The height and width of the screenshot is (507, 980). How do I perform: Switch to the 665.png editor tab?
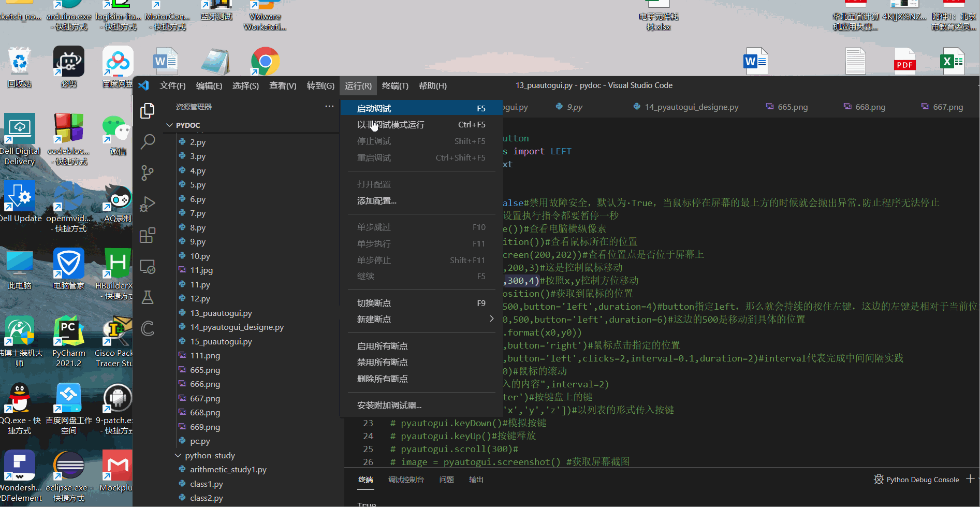[x=787, y=107]
